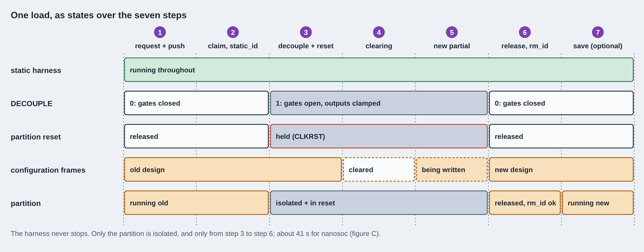Select the 'save (optional)' step label
The width and height of the screenshot is (644, 252).
pyautogui.click(x=598, y=46)
